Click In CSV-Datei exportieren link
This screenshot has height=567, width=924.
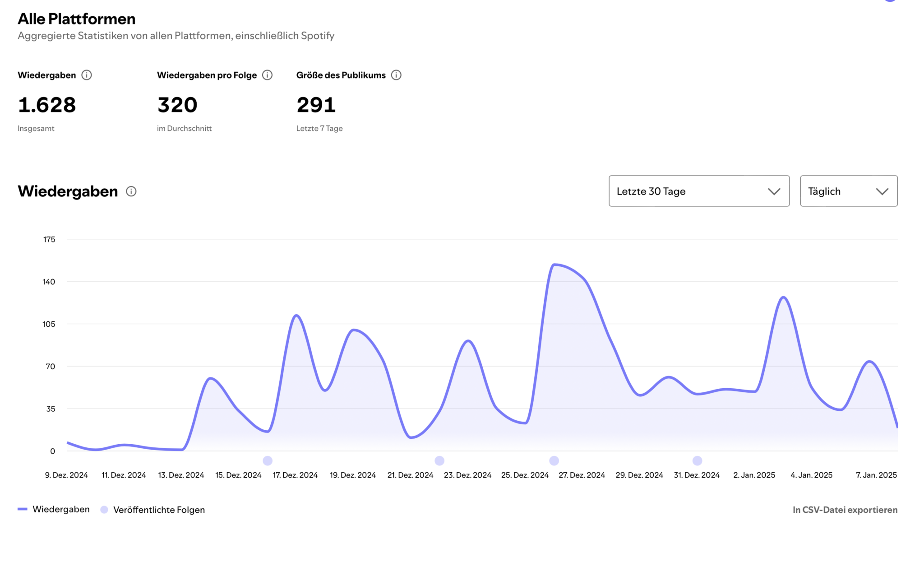(845, 510)
